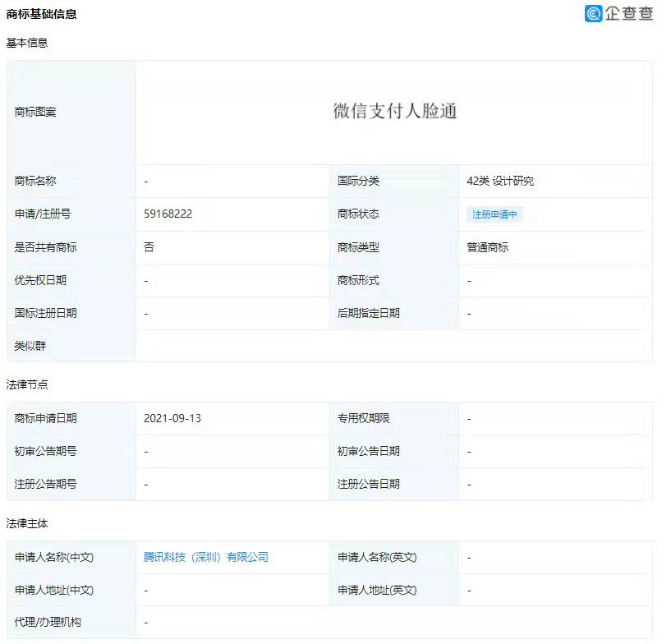The height and width of the screenshot is (644, 662).
Task: Click the 国际分类 value 42类 设计研究
Action: pos(501,182)
